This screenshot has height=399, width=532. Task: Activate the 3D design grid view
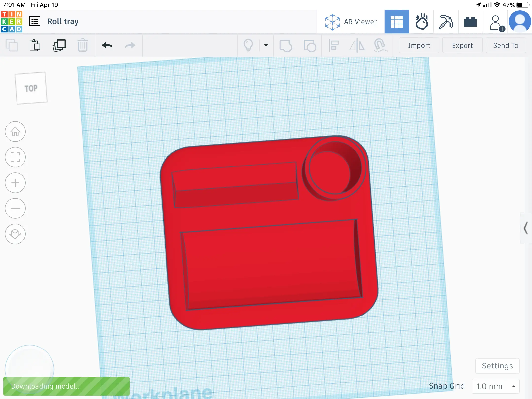[x=397, y=22]
